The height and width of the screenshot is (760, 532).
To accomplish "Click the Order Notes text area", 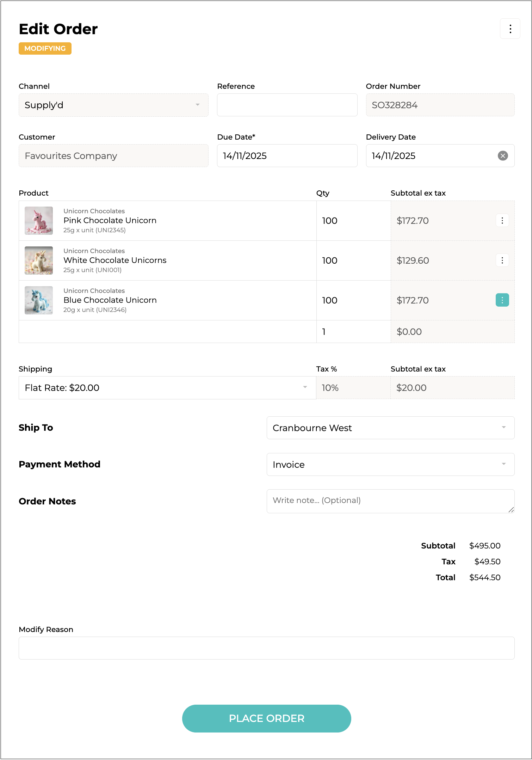I will [390, 501].
